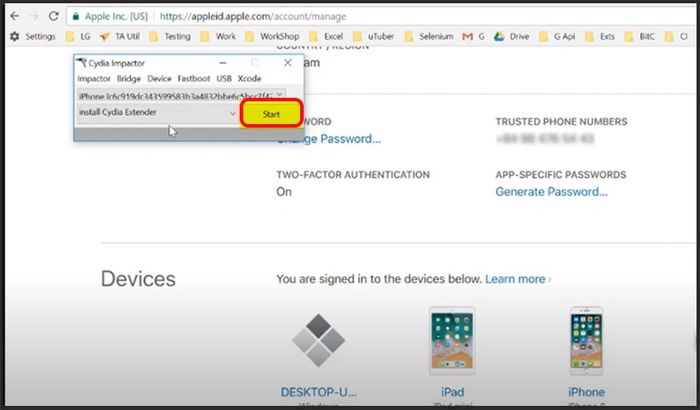Close the Cydia Impactor window
Viewport: 700px width, 410px height.
pos(288,63)
